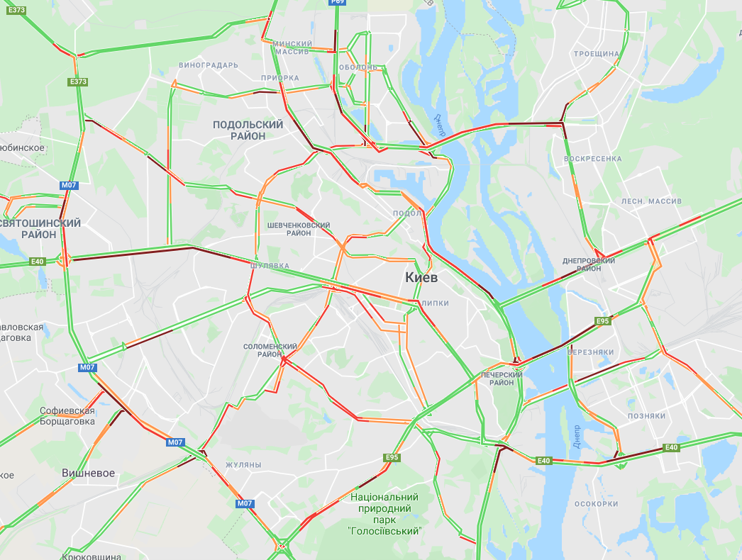742x560 pixels.
Task: Click the Софиевская Борщаговка label
Action: tap(67, 415)
